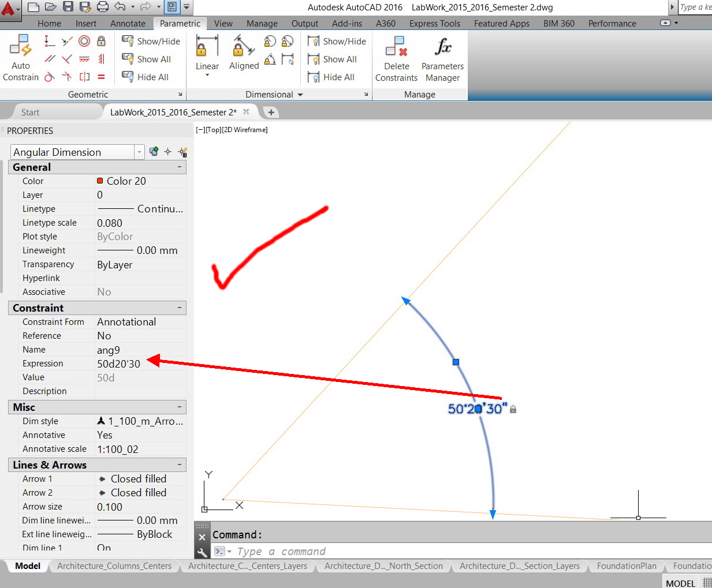The height and width of the screenshot is (588, 712).
Task: Open the Angular Dimension selector dropdown
Action: 139,152
